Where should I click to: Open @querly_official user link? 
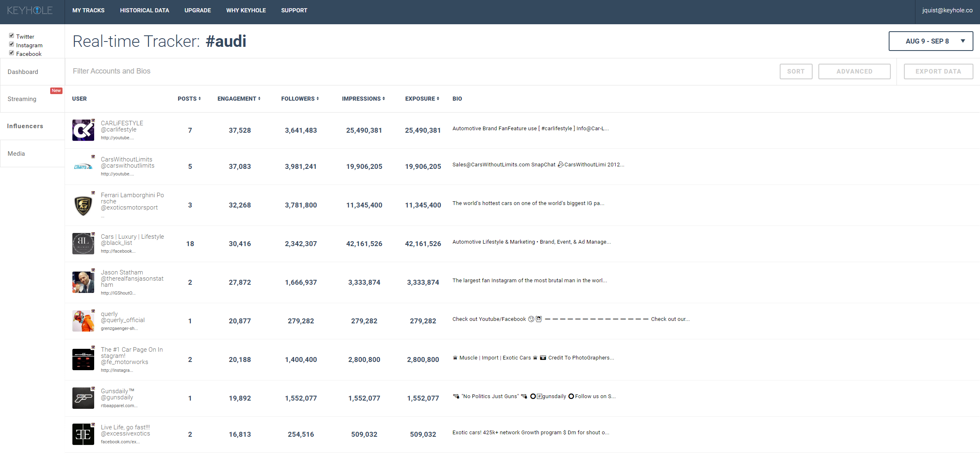click(x=123, y=320)
